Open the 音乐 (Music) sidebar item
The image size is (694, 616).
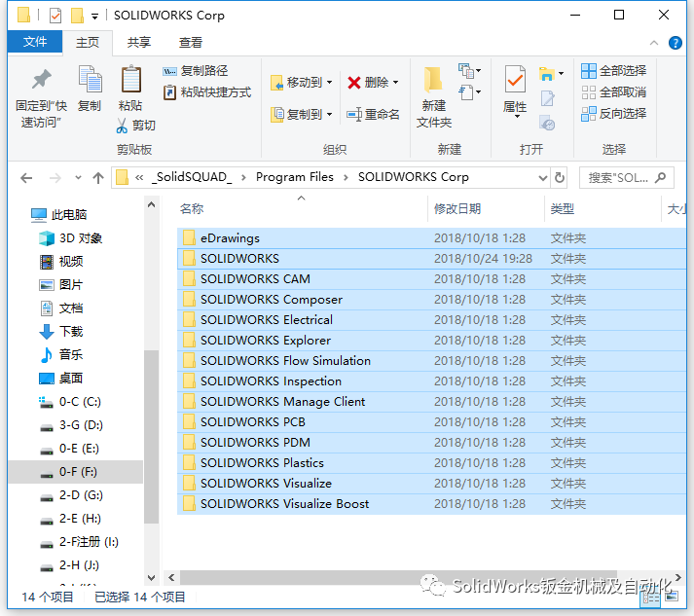(x=61, y=355)
